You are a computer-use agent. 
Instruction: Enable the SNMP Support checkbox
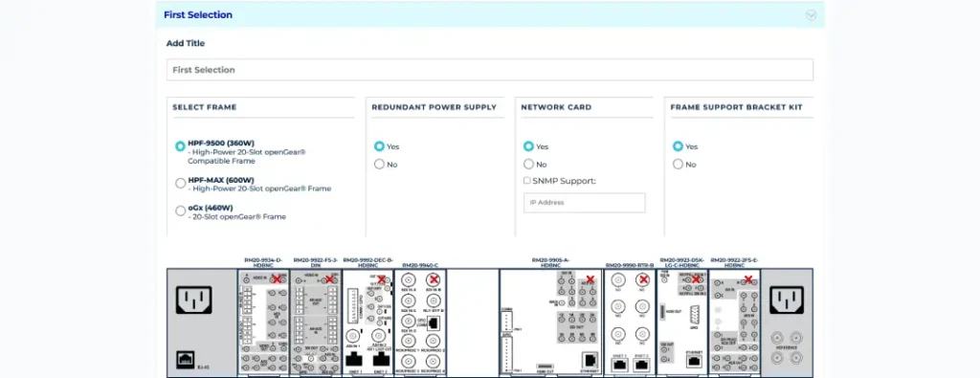coord(527,181)
